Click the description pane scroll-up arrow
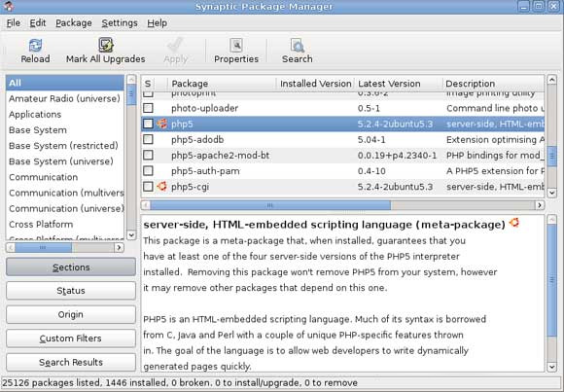Screen dimensions: 564x392 tap(551, 219)
